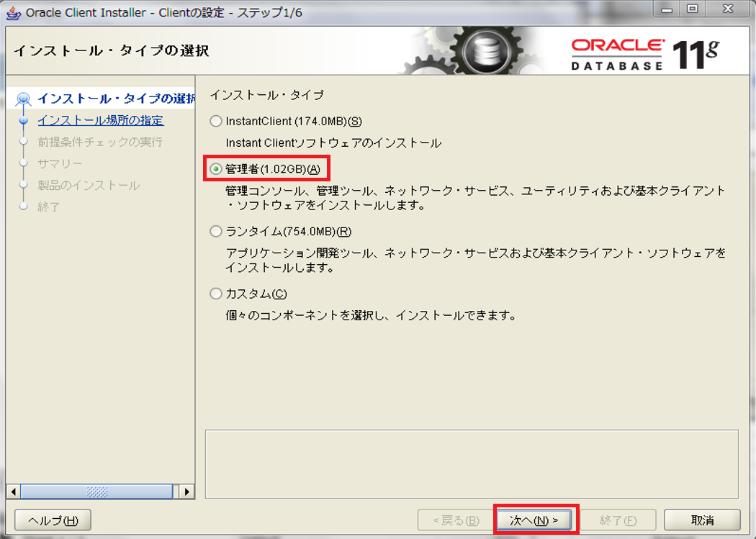Click the サマリー step label
This screenshot has height=539, width=756.
60,164
